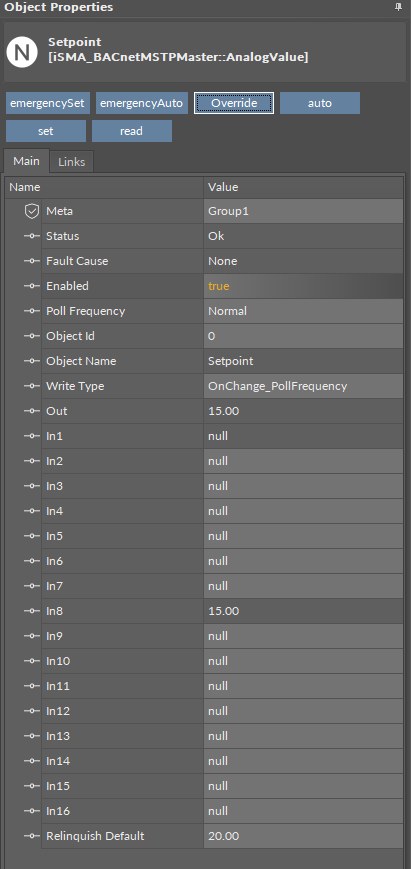This screenshot has height=869, width=411.
Task: Click the emergencySet action button
Action: [48, 103]
